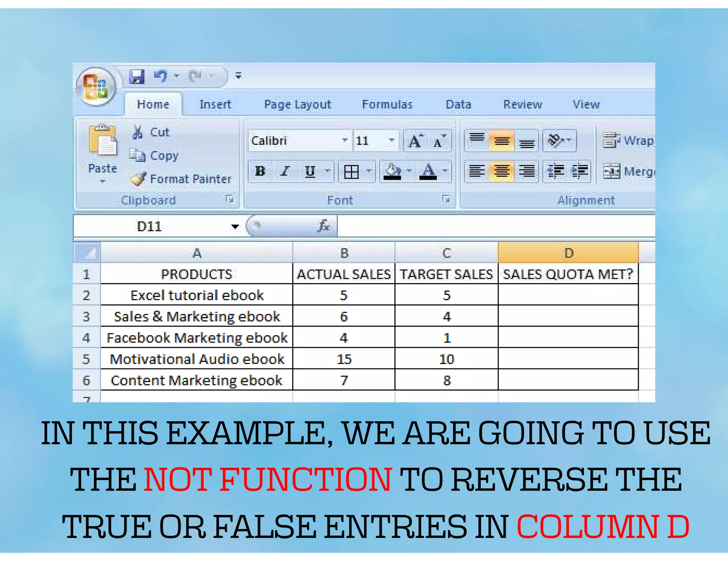Click the Increase Font Size icon

[416, 141]
